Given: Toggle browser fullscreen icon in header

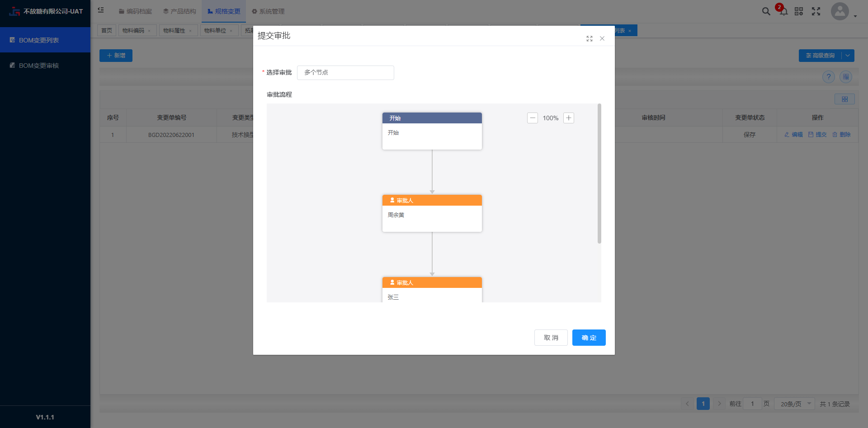Looking at the screenshot, I should [816, 11].
